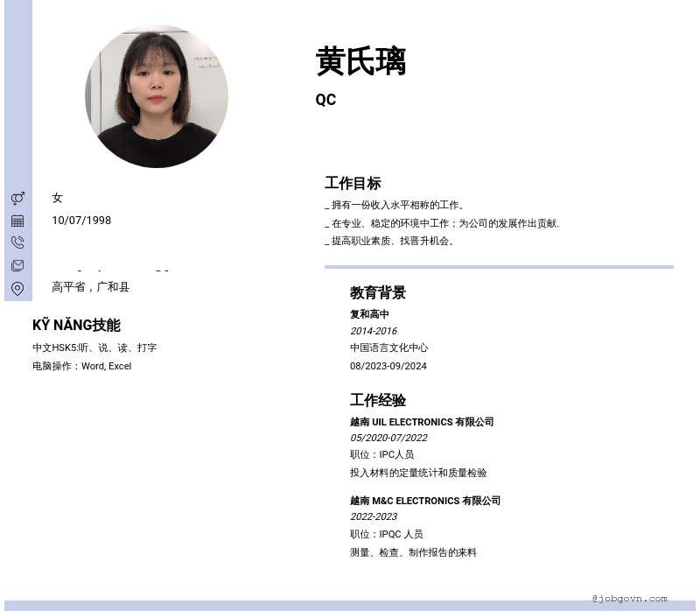
Task: Click the blue divider line under 工作目标
Action: pyautogui.click(x=499, y=266)
